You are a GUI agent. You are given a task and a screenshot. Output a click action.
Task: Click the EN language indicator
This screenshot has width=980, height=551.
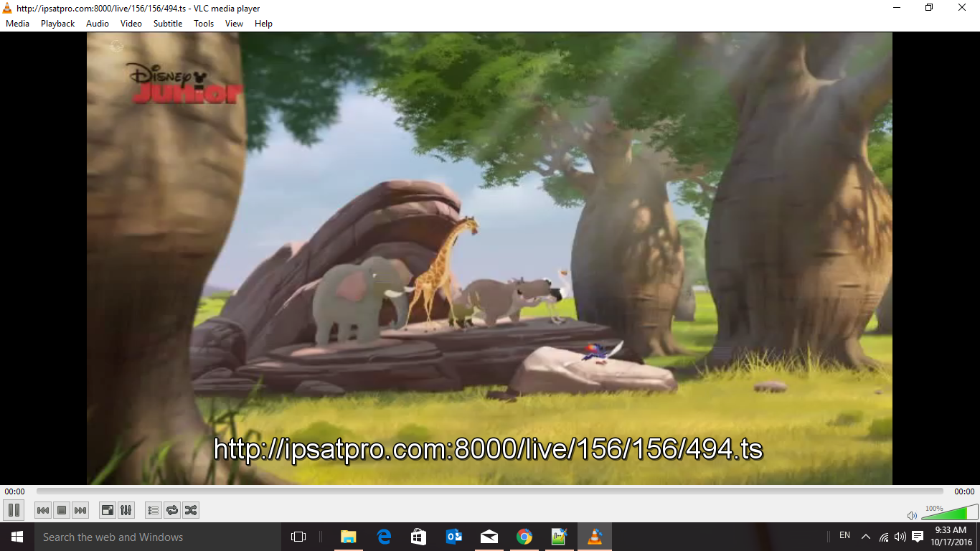point(845,536)
